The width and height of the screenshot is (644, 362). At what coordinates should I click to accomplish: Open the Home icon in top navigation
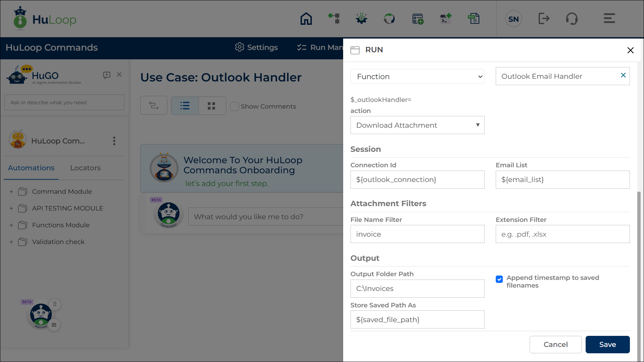pyautogui.click(x=306, y=19)
